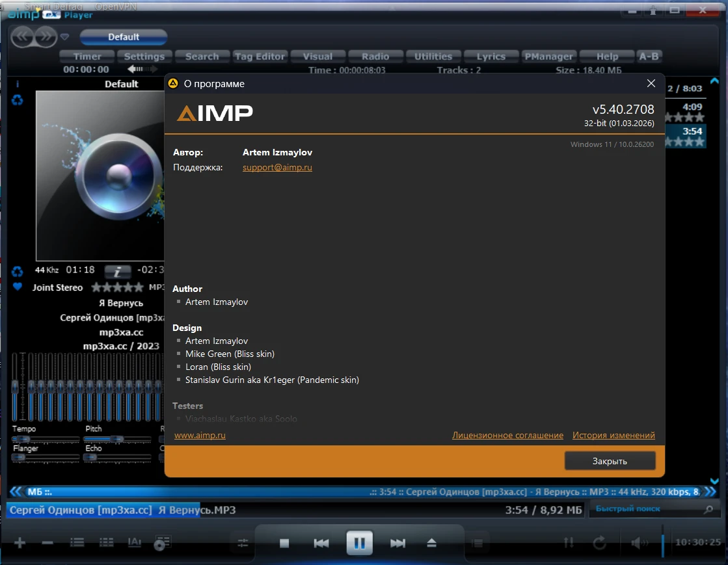Expand the triangle dropdown beside navigation arrows
This screenshot has width=728, height=565.
(x=65, y=36)
